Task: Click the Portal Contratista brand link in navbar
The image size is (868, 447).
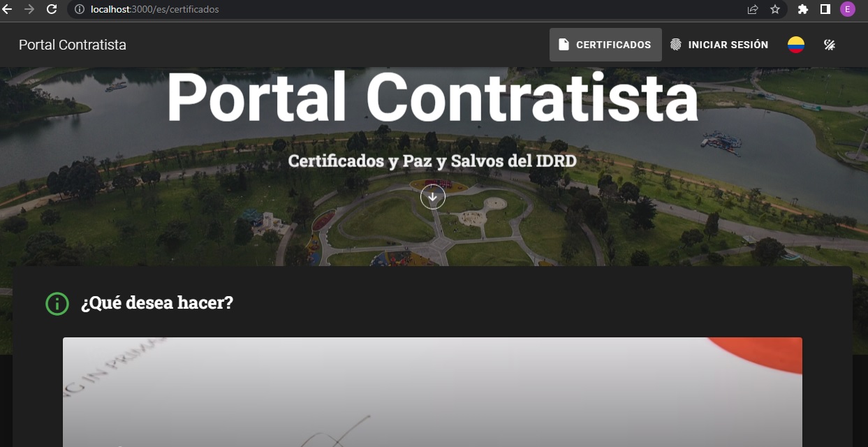Action: coord(73,45)
